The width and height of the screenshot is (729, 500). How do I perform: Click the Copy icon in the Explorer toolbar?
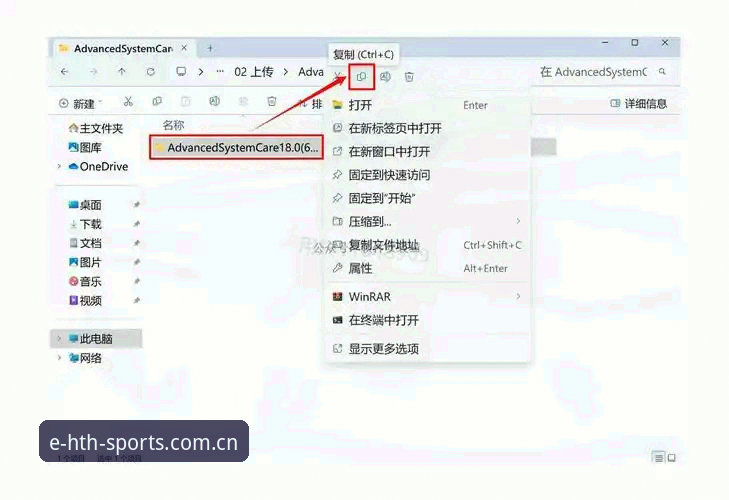click(x=157, y=101)
